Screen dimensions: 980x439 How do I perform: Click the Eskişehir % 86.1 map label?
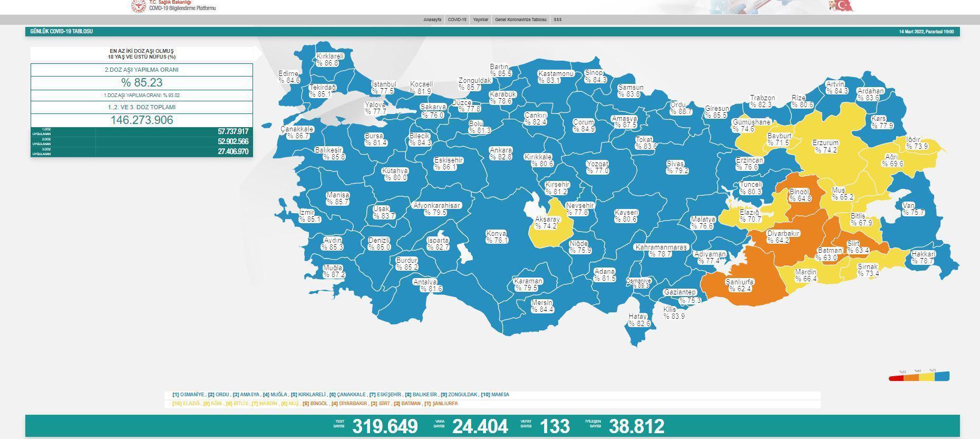coord(448,164)
